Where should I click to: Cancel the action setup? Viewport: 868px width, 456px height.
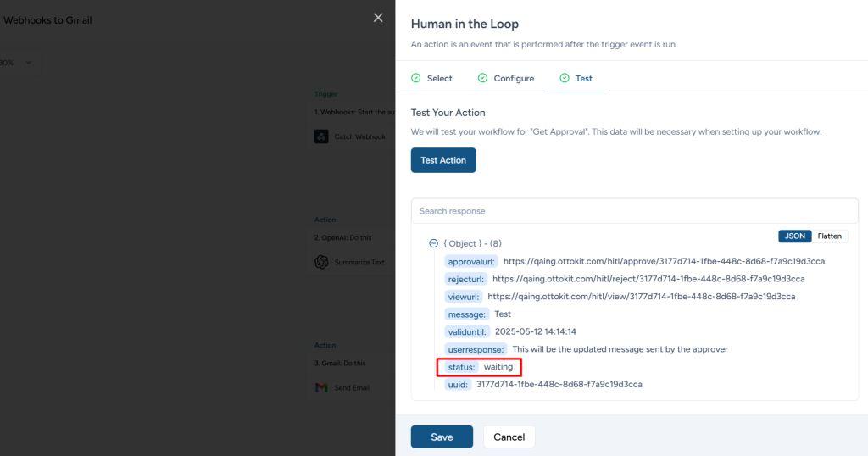509,437
